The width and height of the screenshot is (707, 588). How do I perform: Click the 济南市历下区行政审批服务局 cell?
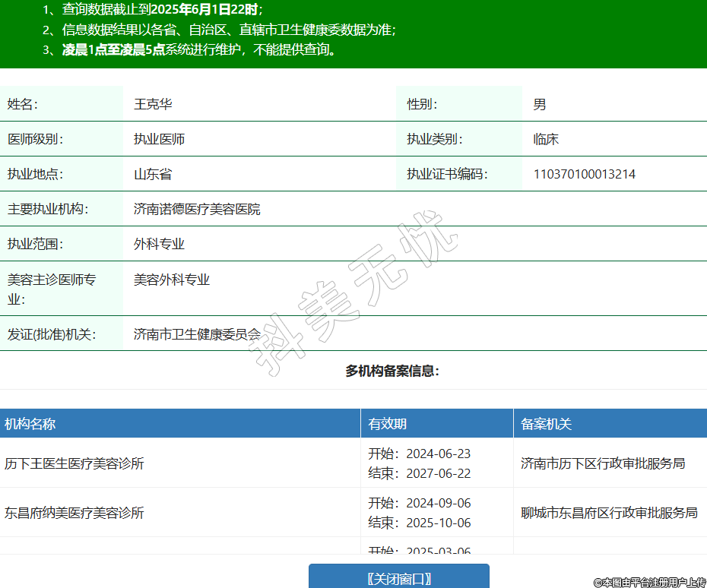point(603,463)
